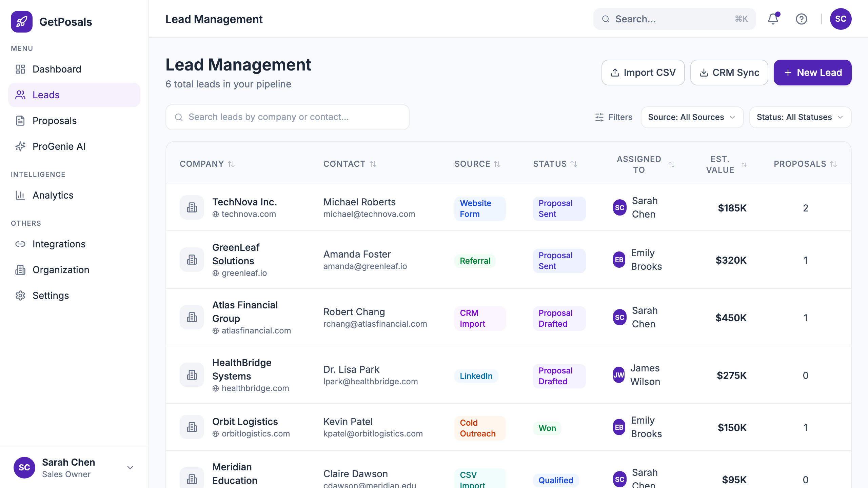Image resolution: width=868 pixels, height=488 pixels.
Task: Click the amanda@greenleaf.io email
Action: 365,266
